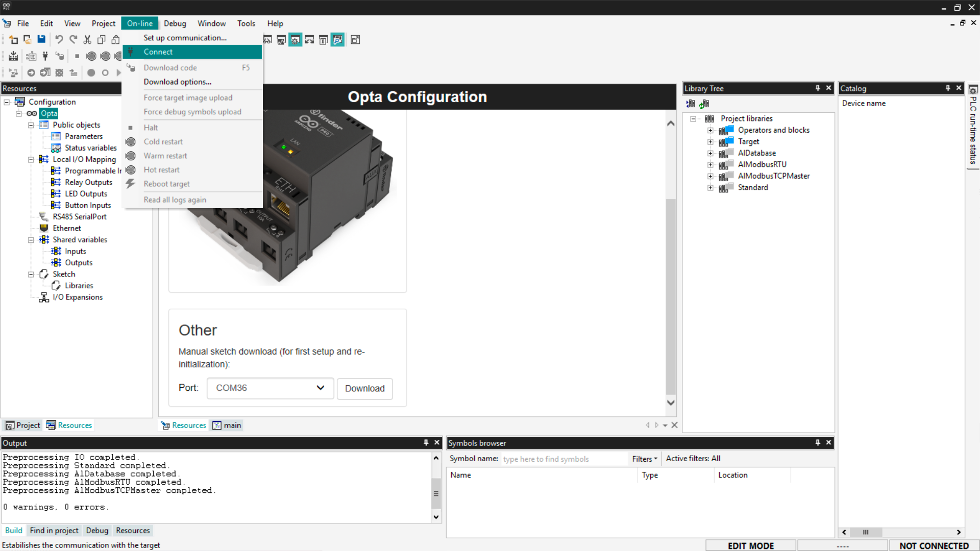Click the Cut scissors icon

coord(87,40)
